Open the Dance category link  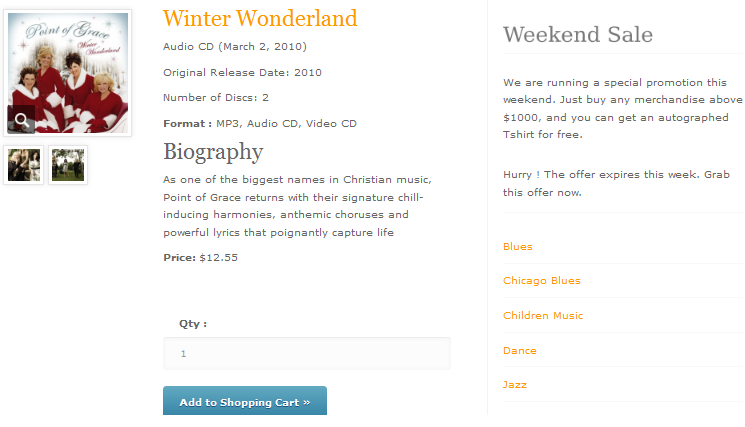520,351
